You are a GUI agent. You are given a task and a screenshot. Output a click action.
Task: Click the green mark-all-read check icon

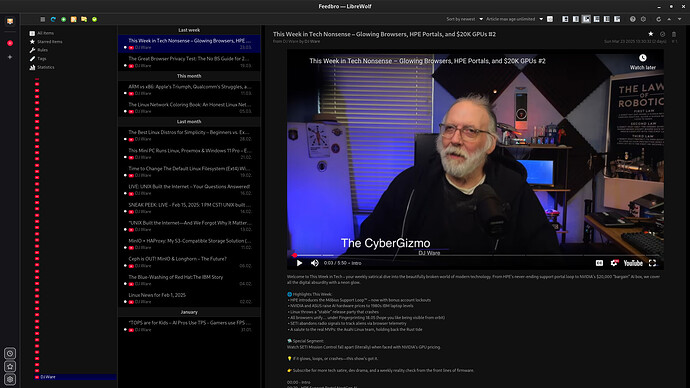94,19
